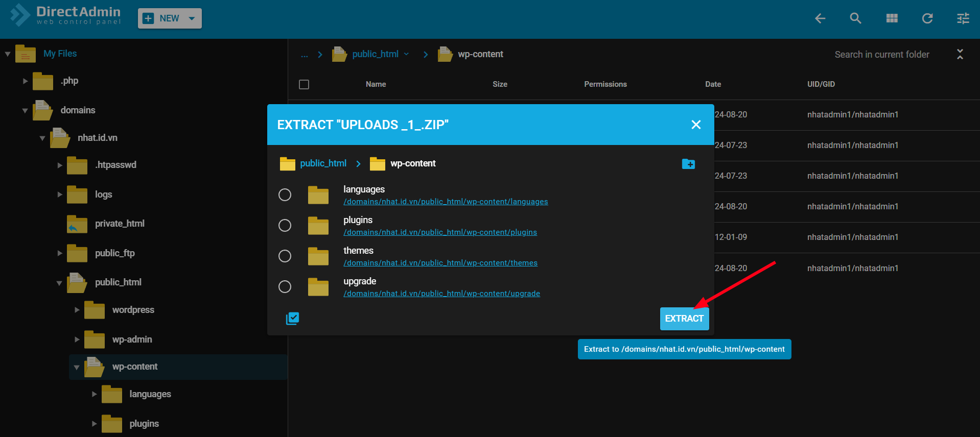Open the themes folder path link

[440, 263]
